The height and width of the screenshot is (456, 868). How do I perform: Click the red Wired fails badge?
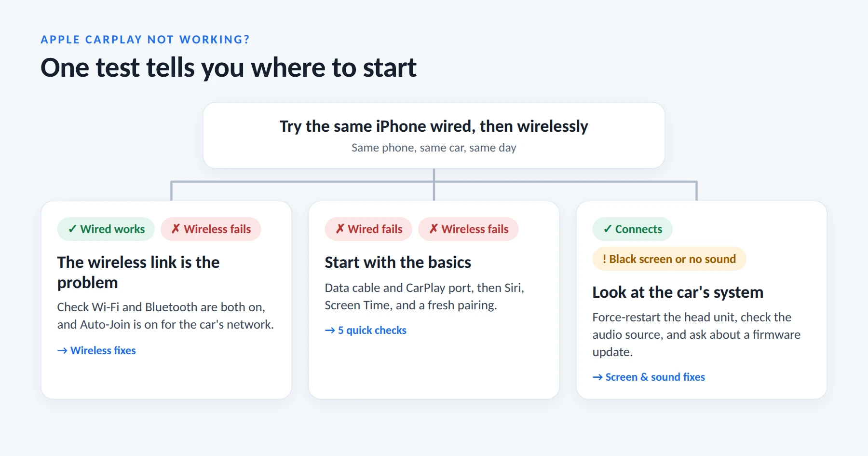pos(368,229)
